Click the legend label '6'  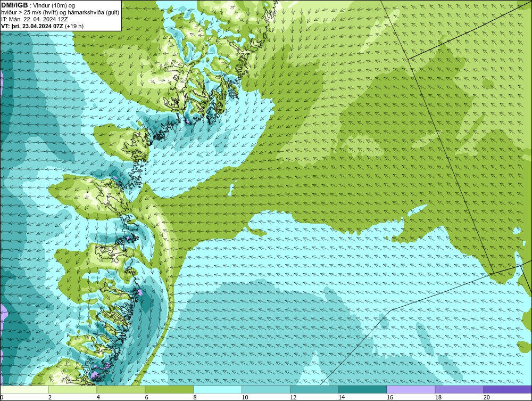pyautogui.click(x=147, y=397)
